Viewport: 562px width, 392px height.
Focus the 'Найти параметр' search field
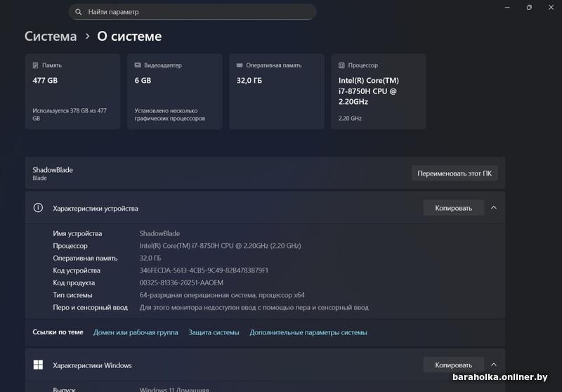click(x=192, y=12)
